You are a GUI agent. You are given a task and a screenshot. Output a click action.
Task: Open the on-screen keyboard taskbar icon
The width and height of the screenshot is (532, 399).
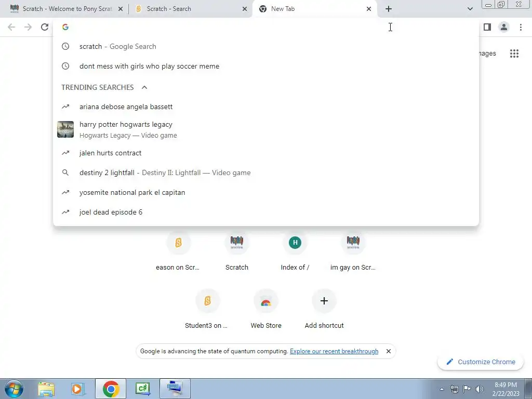(175, 389)
